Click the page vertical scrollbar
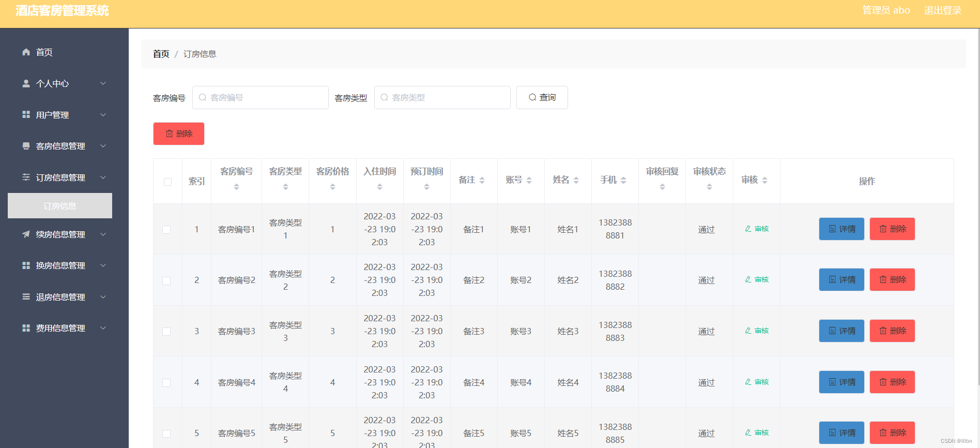Image resolution: width=980 pixels, height=448 pixels. coord(977,207)
